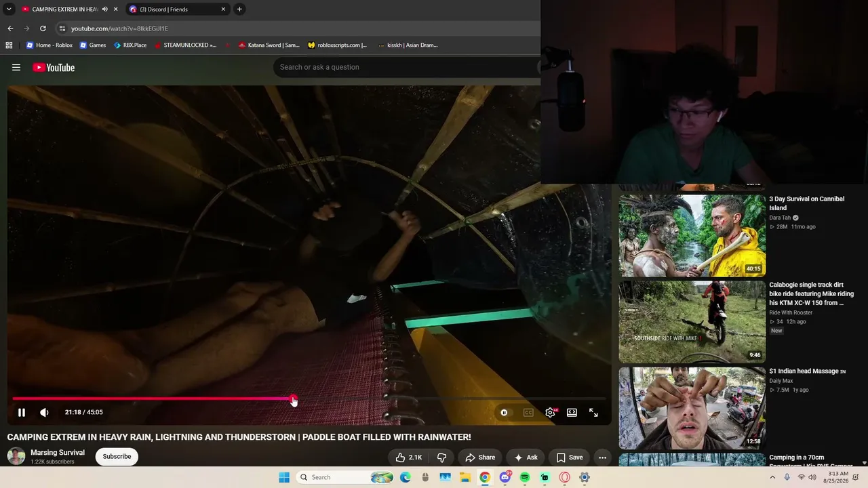The image size is (868, 488).
Task: Open the Opera browser taskbar icon
Action: coord(564,477)
